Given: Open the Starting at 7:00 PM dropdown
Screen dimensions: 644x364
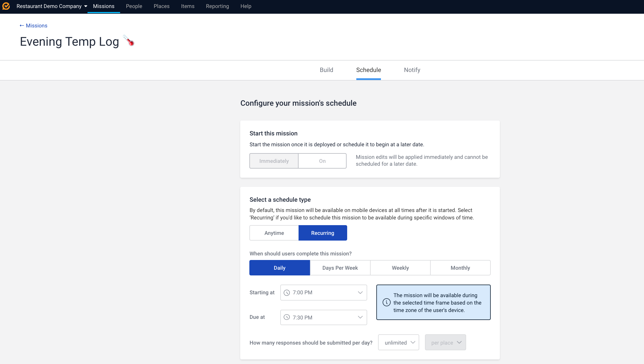Looking at the screenshot, I should 323,293.
